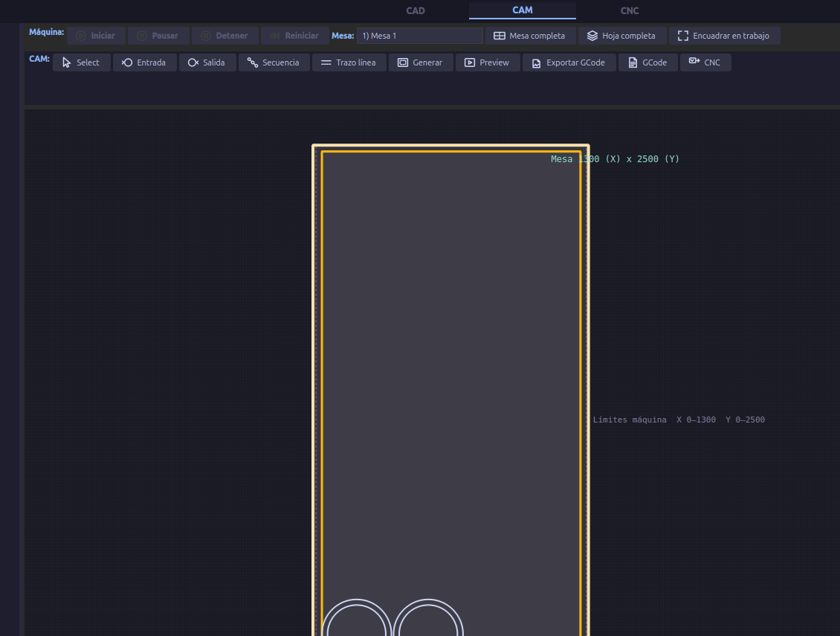The image size is (840, 636).
Task: Click the Reiniciar rewind icon
Action: pyautogui.click(x=275, y=36)
